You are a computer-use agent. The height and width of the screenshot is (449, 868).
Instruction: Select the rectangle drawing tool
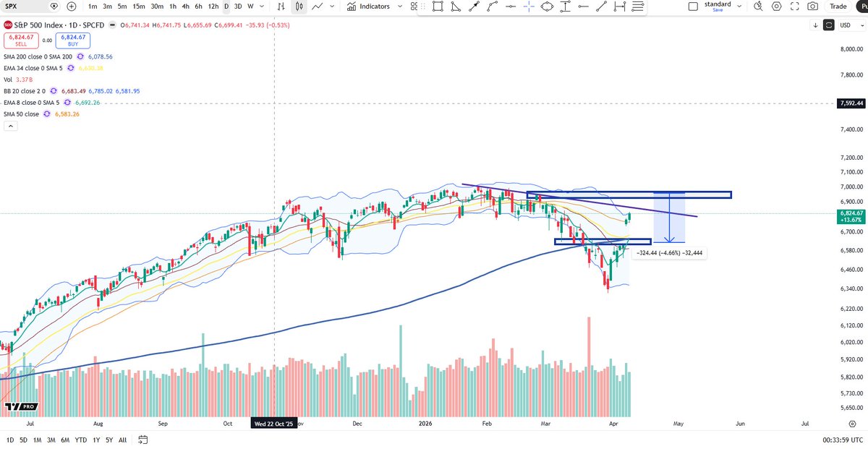438,7
